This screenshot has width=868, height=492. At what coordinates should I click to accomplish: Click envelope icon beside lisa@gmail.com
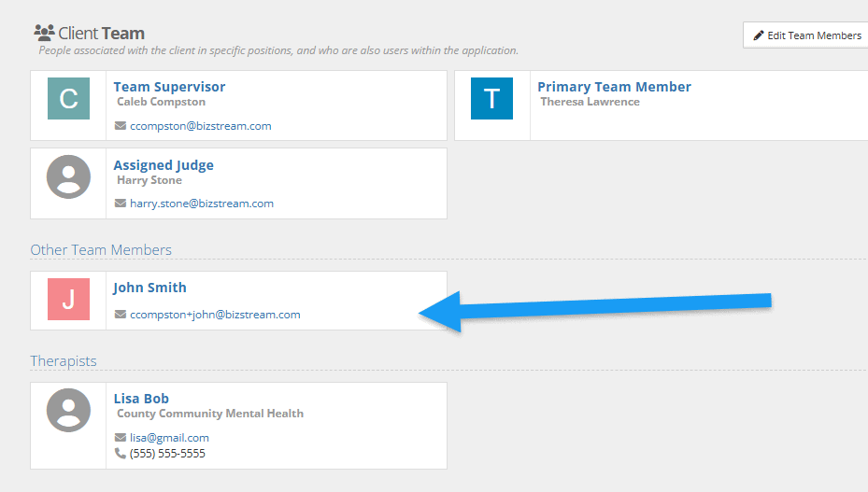(120, 438)
